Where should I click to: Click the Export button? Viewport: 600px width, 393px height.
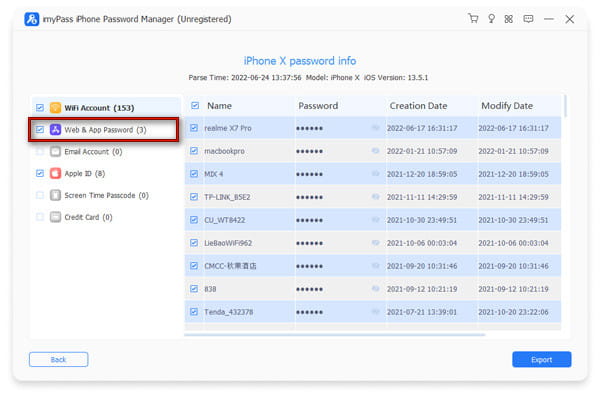coord(541,359)
